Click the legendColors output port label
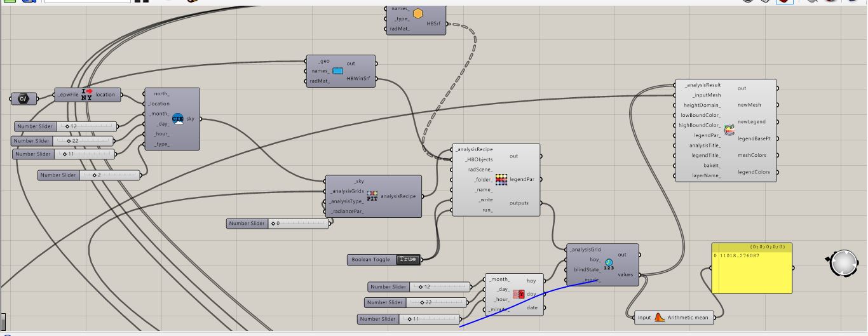This screenshot has width=868, height=336. (754, 172)
